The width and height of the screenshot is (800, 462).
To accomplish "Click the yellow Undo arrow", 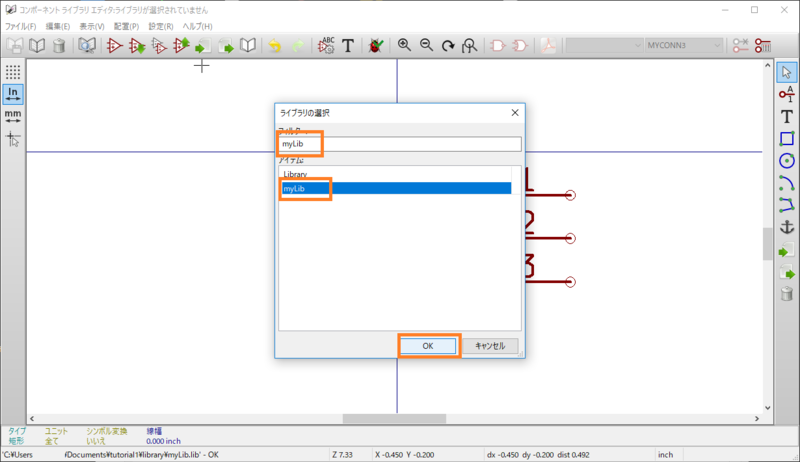I will [x=275, y=45].
